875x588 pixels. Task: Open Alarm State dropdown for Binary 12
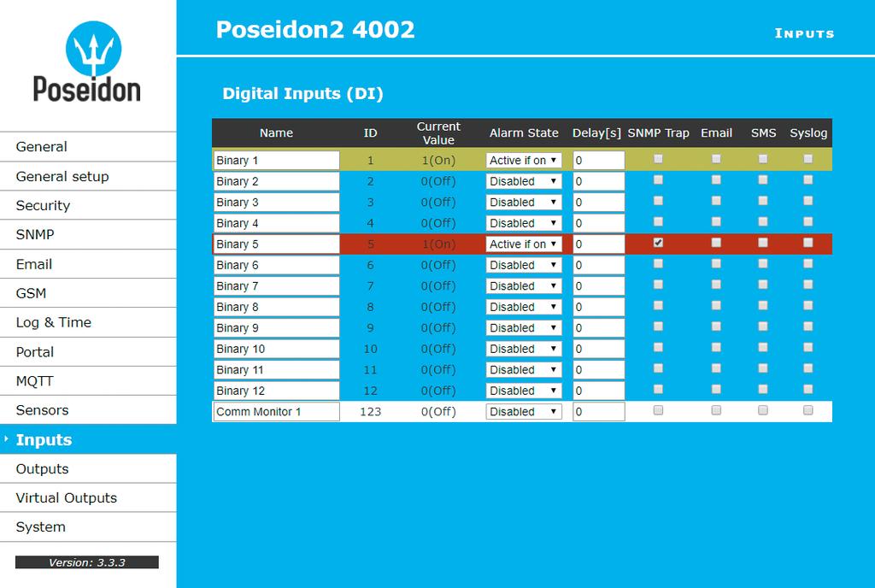click(x=524, y=391)
